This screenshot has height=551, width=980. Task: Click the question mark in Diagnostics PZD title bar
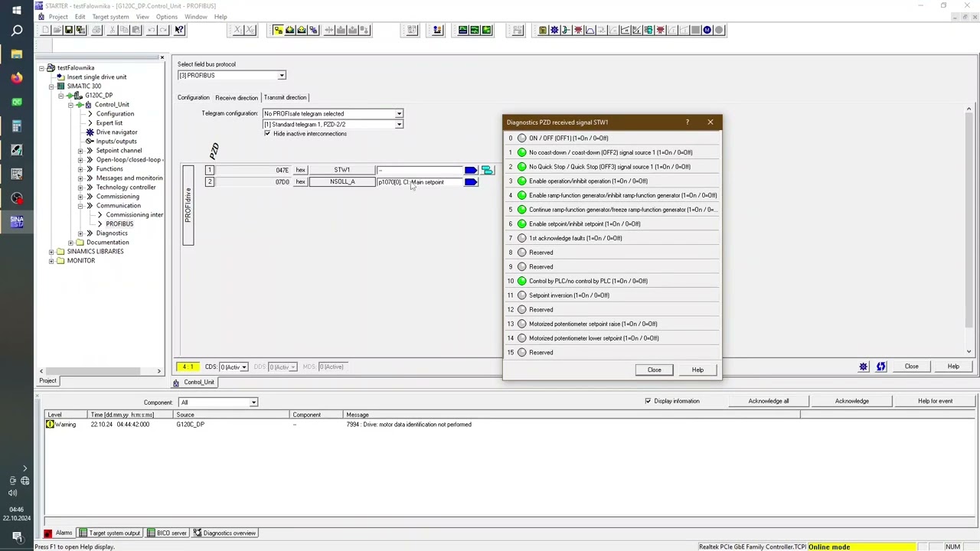pos(688,122)
